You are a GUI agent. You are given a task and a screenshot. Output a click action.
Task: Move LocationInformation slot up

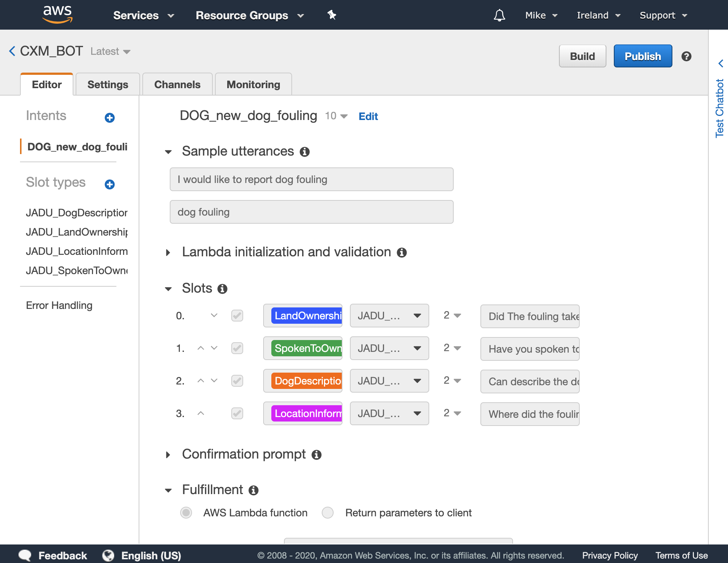(x=201, y=413)
